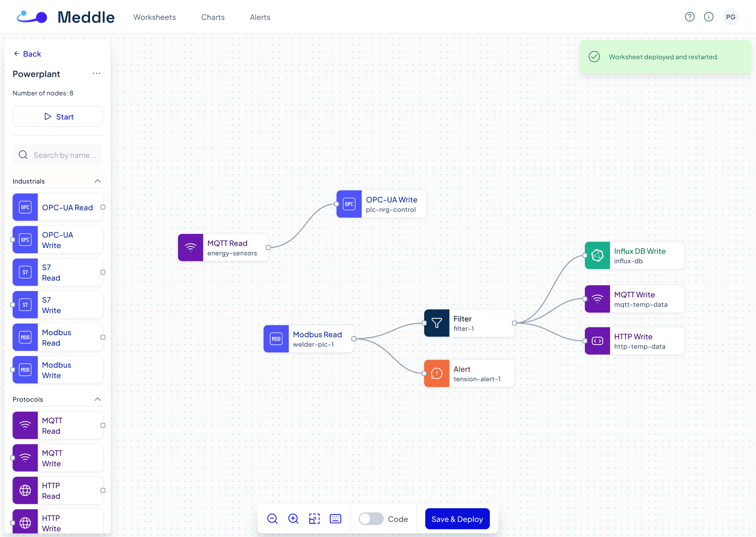
Task: Click the zoom out magnifier icon
Action: pyautogui.click(x=272, y=519)
